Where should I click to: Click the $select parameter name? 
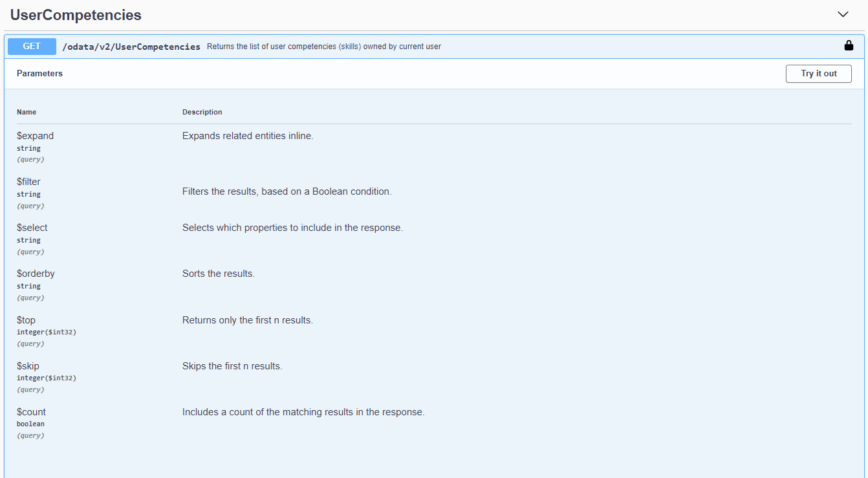tap(32, 228)
